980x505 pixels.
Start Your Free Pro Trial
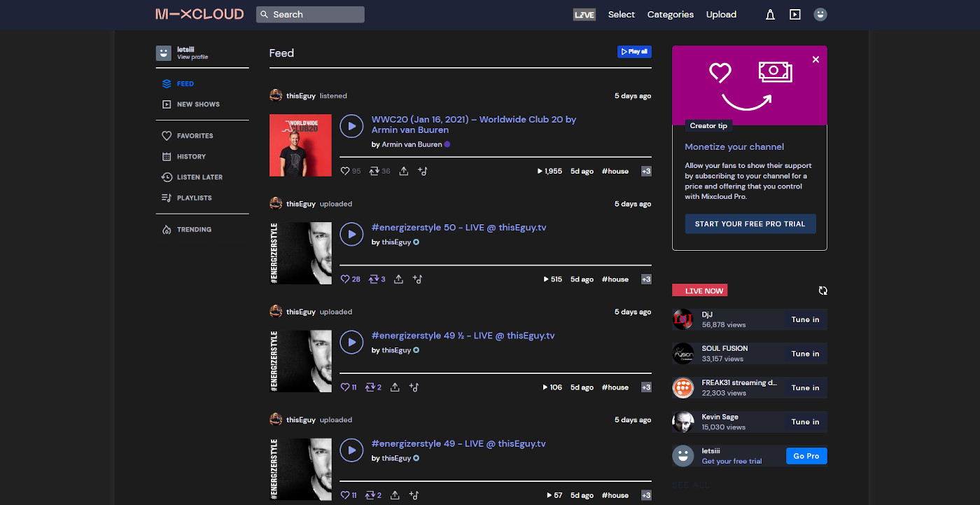[750, 223]
